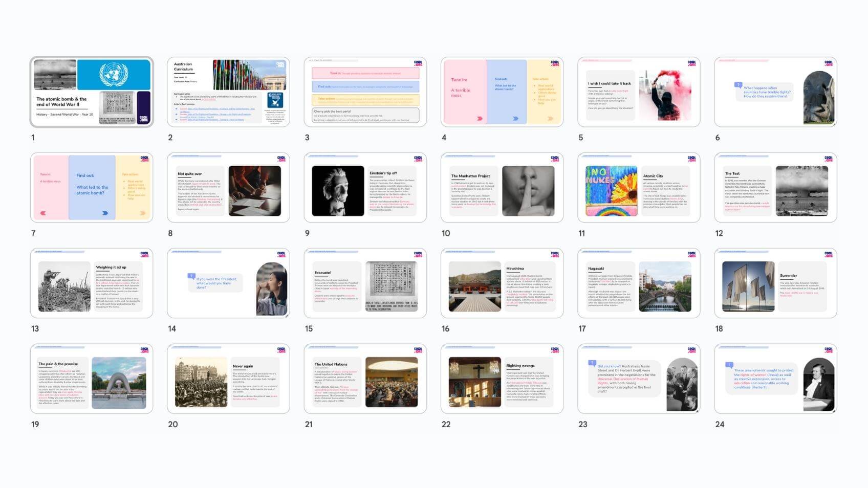Click the yellow arrow on slide 4

coord(550,118)
